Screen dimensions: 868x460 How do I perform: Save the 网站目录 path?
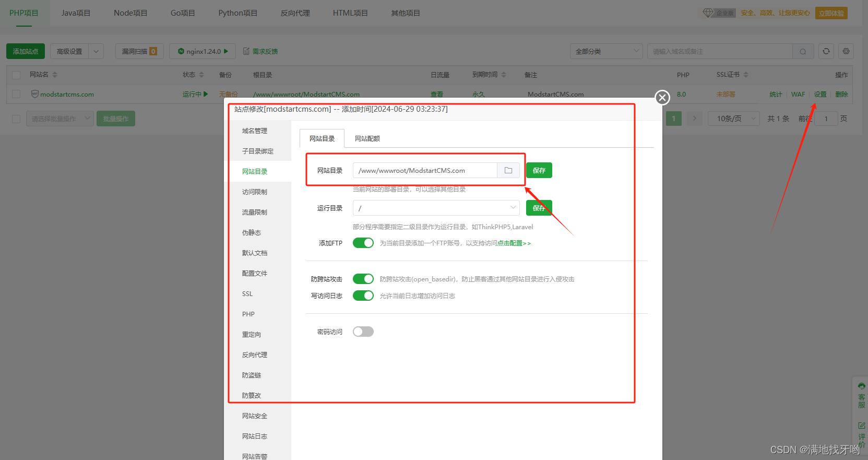point(539,170)
